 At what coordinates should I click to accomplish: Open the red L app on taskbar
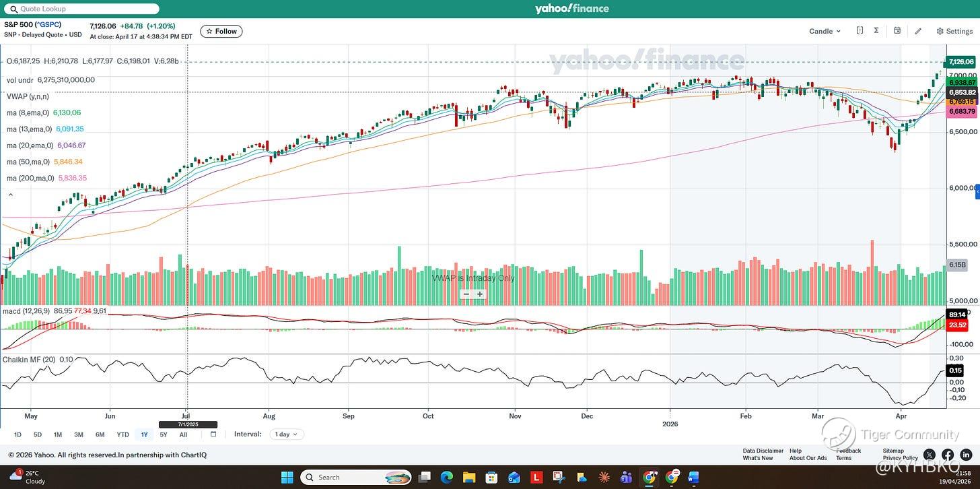click(537, 478)
